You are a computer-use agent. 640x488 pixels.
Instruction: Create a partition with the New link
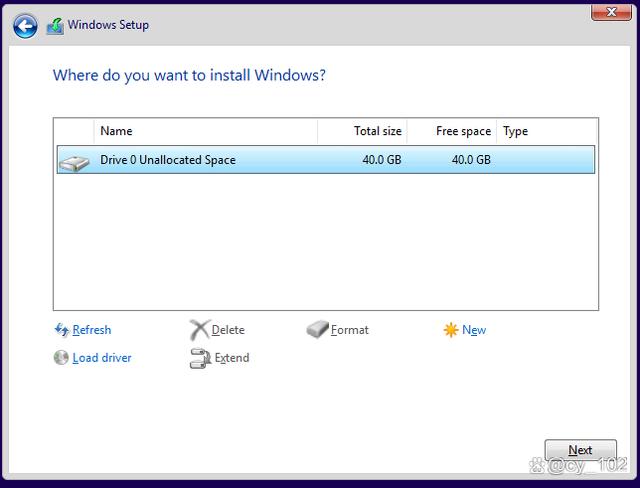(474, 330)
